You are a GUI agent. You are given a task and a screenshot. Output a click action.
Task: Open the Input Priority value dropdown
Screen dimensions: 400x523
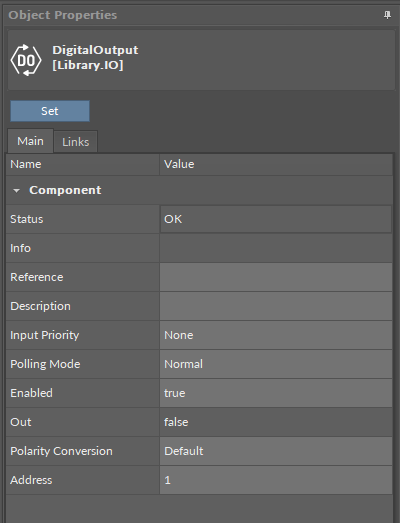point(276,335)
